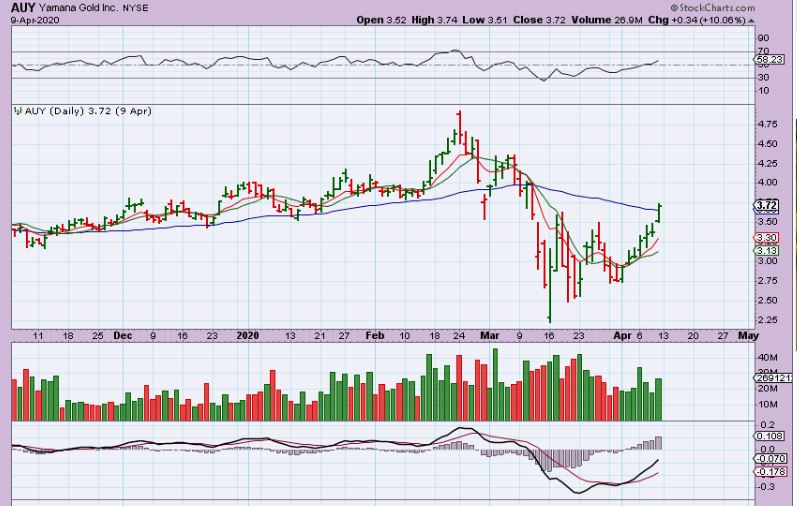Screen dimensions: 797x506
Task: Click the 3.50 price axis label
Action: pyautogui.click(x=767, y=222)
